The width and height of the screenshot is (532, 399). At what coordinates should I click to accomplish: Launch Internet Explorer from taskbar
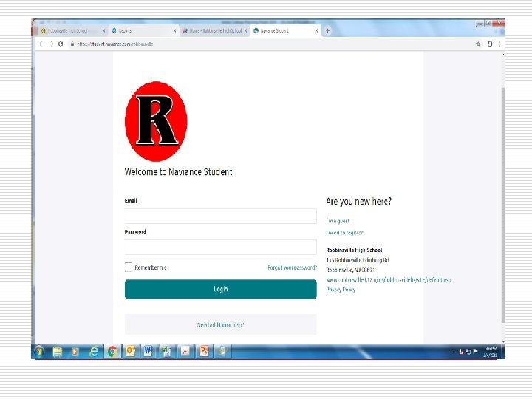coord(94,352)
